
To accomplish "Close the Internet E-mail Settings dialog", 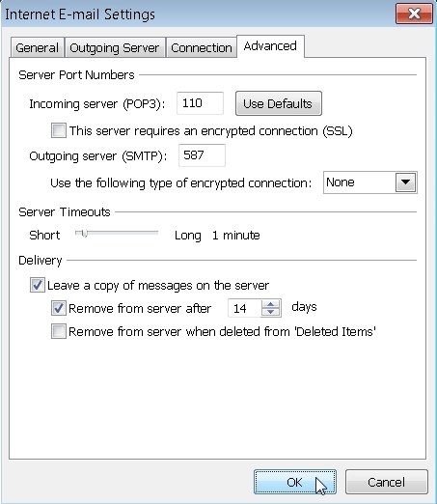I will point(414,14).
